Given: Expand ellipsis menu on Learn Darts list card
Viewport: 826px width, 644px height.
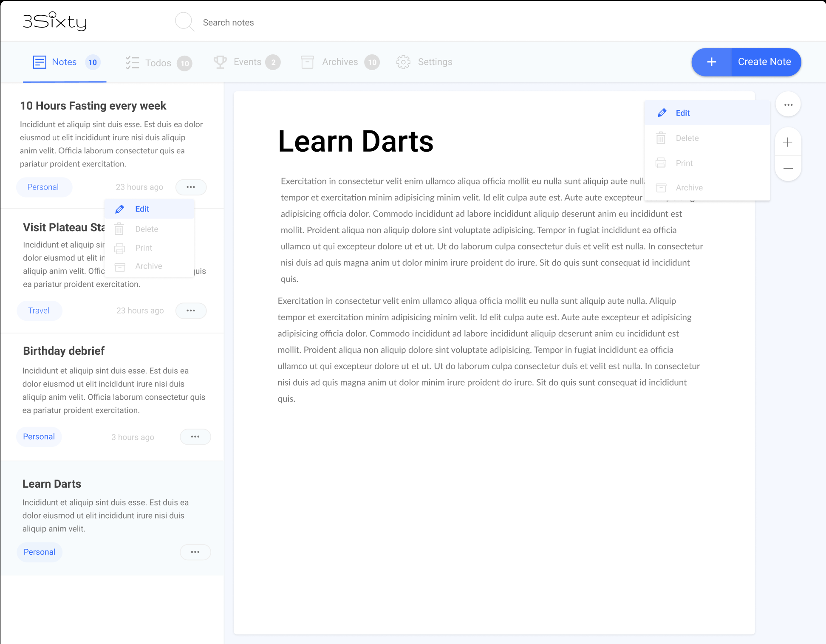Looking at the screenshot, I should coord(195,552).
